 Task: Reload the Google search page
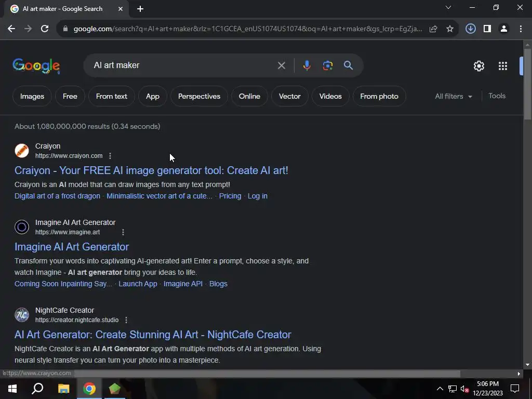click(45, 29)
